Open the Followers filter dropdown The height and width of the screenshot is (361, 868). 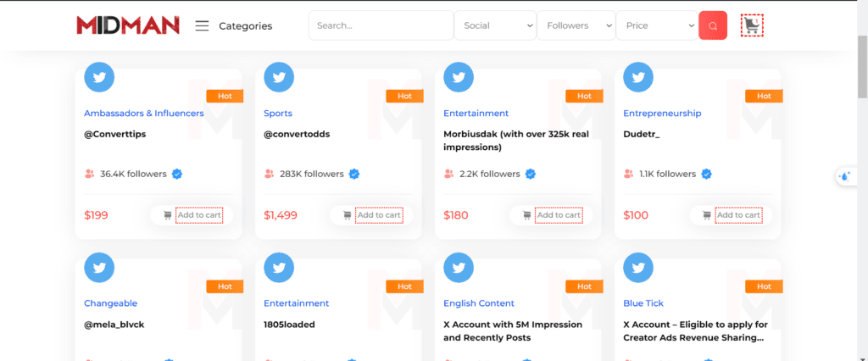[576, 25]
